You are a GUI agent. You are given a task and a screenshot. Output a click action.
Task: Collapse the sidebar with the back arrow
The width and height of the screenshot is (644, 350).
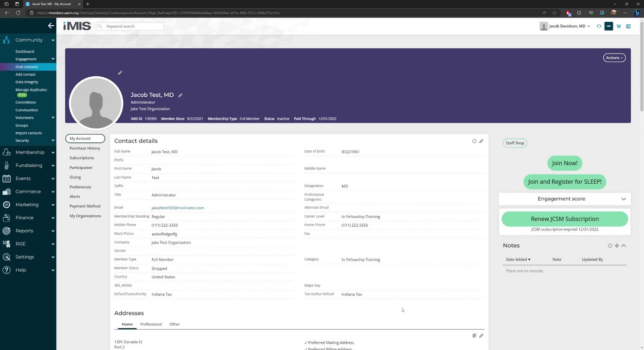click(x=51, y=26)
